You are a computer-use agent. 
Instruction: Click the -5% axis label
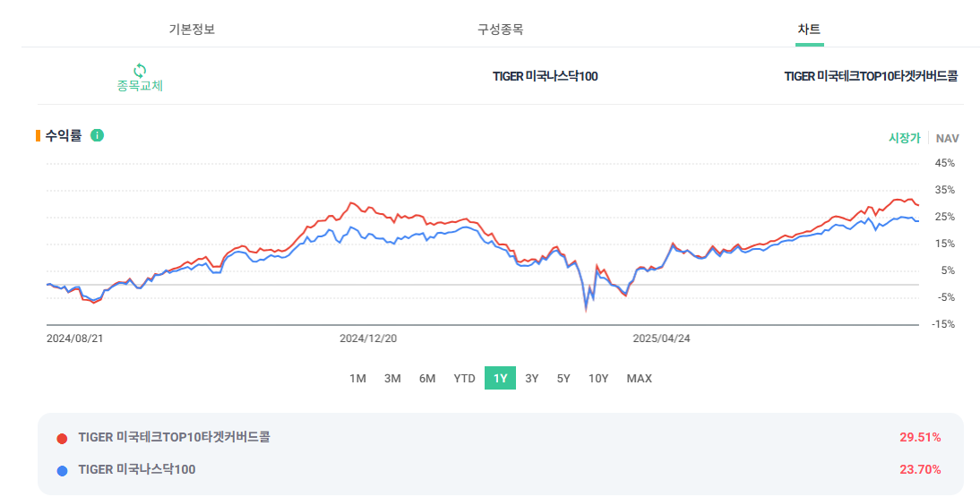[x=946, y=297]
